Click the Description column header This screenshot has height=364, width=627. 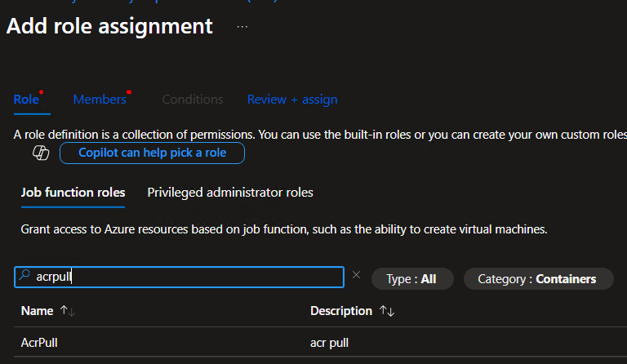[341, 311]
